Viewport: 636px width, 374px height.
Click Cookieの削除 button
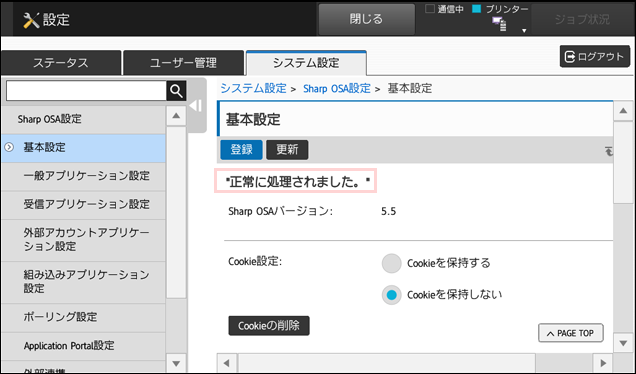point(269,326)
